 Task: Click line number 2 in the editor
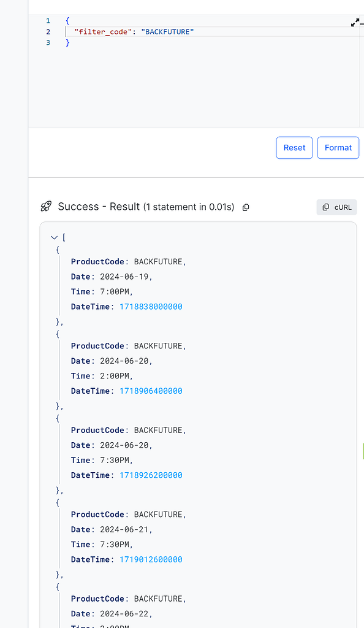tap(48, 31)
